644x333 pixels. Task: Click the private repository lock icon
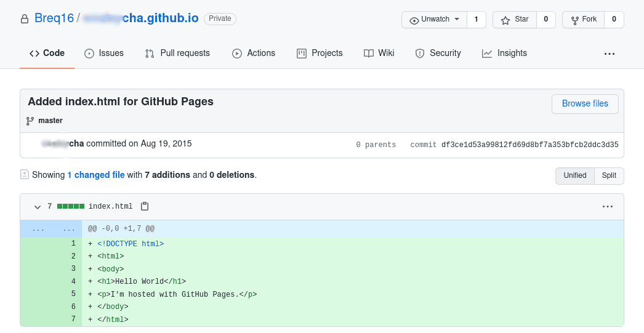point(25,19)
